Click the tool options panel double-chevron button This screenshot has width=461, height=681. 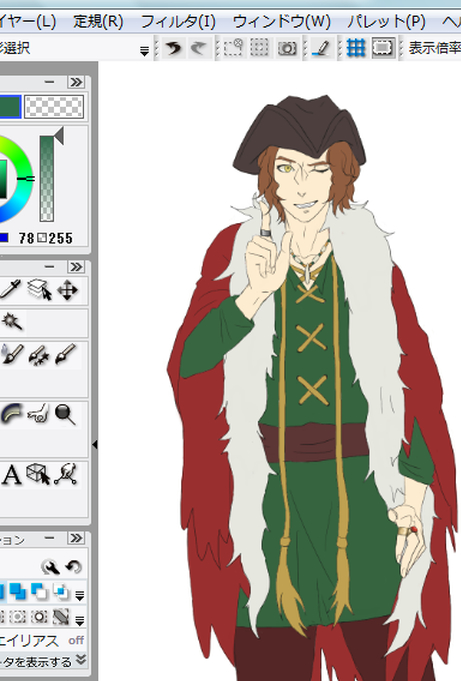[x=76, y=538]
